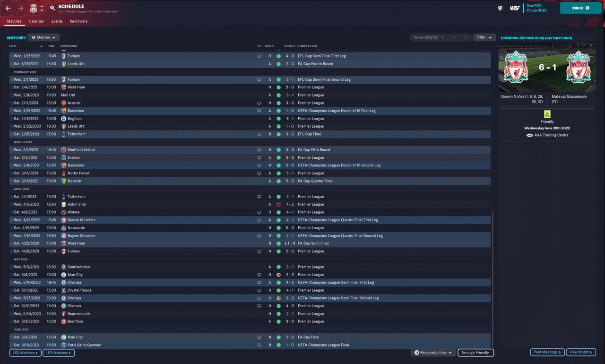Click the Crystal Palace club badge
The image size is (605, 364).
(x=63, y=290)
